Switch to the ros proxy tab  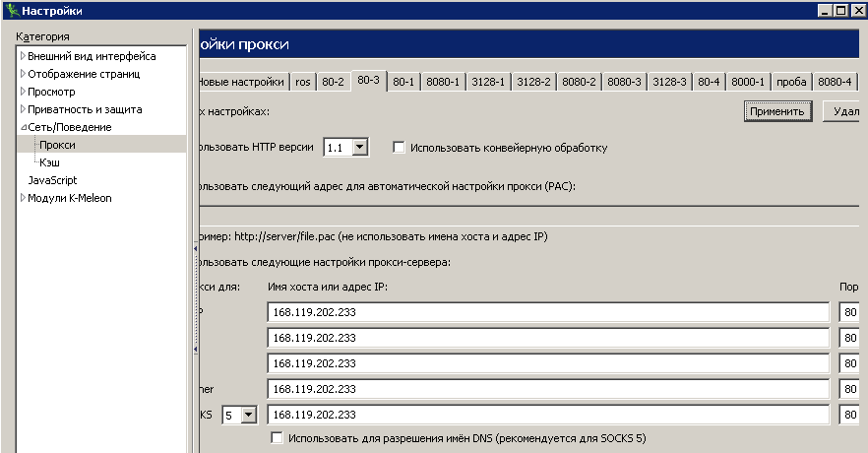click(x=303, y=82)
